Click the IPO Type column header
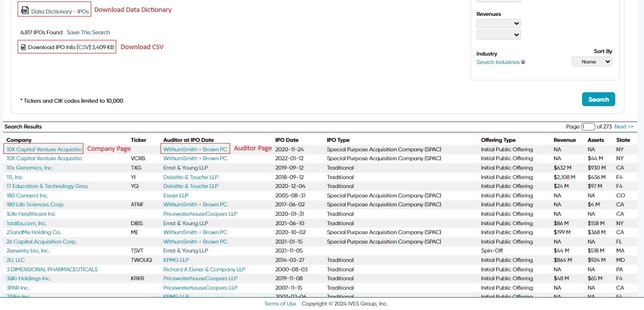 [x=338, y=140]
